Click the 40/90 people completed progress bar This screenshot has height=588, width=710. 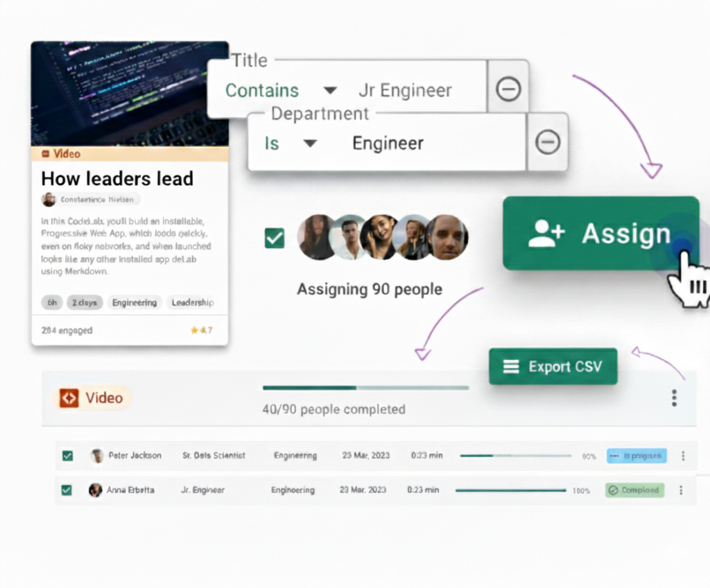[x=365, y=388]
